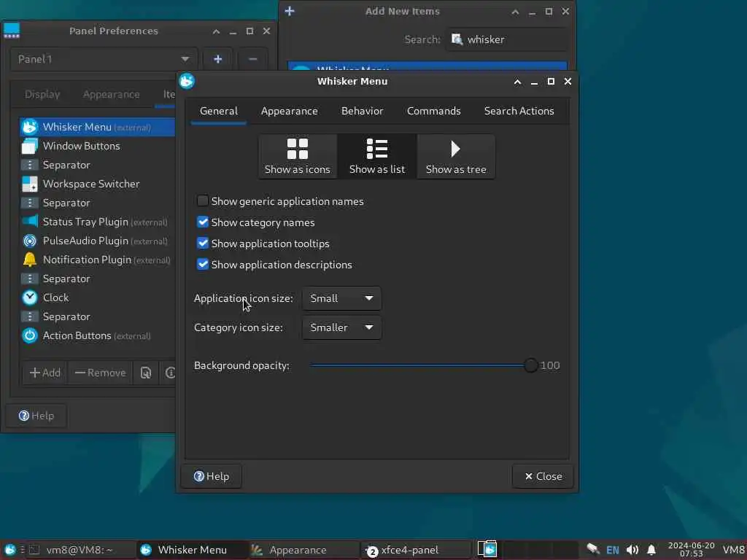Viewport: 747px width, 560px height.
Task: Click Add New Items plus title icon
Action: 289,11
